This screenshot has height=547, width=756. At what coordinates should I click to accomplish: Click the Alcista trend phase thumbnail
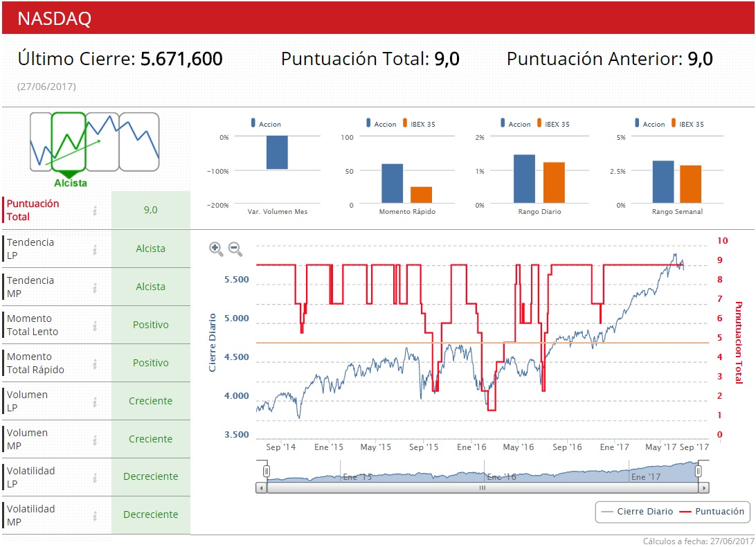[x=69, y=143]
